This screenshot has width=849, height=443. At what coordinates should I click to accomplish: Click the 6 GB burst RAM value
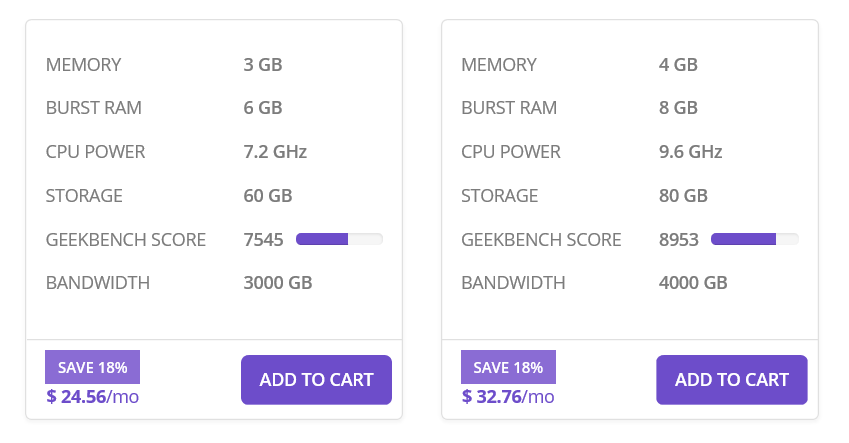pos(263,108)
